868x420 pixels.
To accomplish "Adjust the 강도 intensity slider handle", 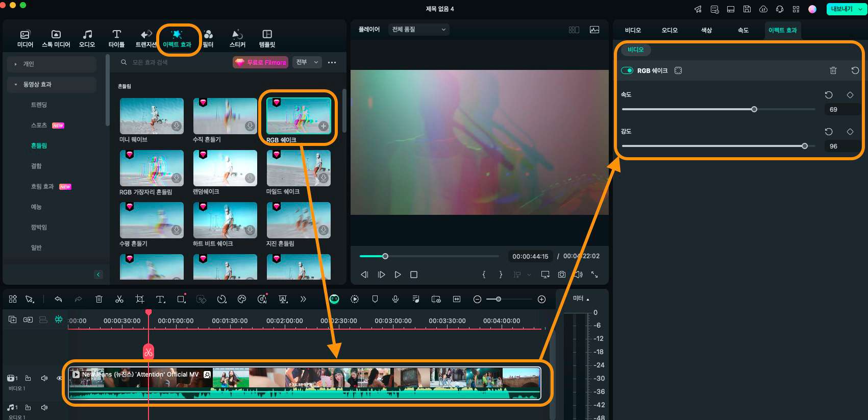I will 805,146.
